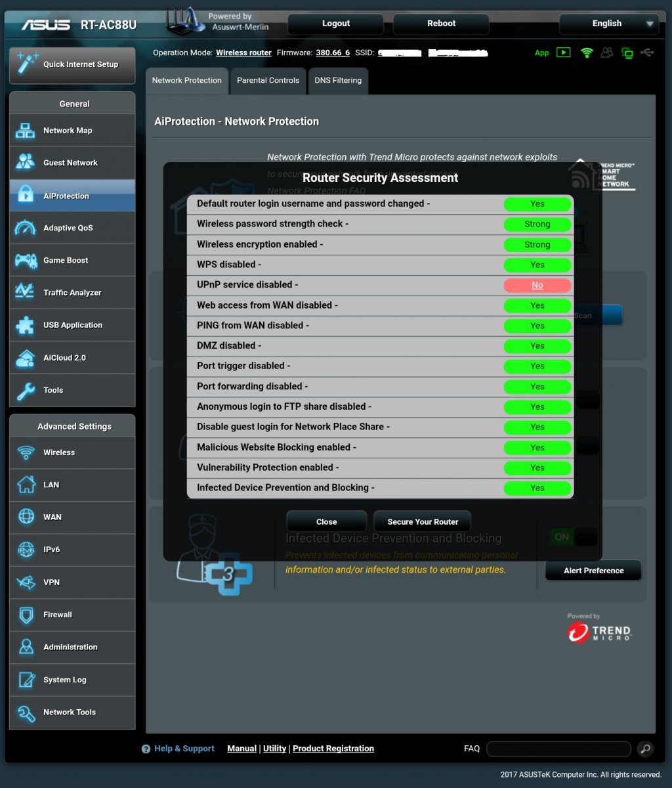Click 'Wireless password strength check' Strong status
This screenshot has height=788, width=672.
click(537, 224)
